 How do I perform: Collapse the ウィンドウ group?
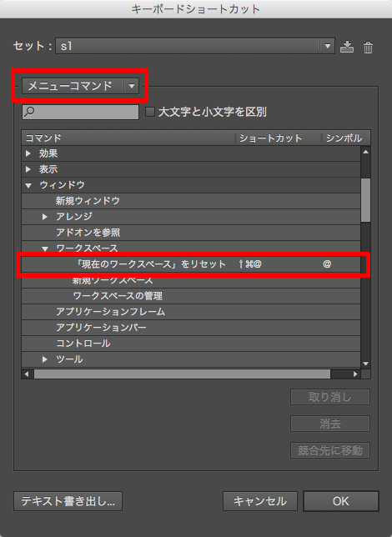pos(28,185)
